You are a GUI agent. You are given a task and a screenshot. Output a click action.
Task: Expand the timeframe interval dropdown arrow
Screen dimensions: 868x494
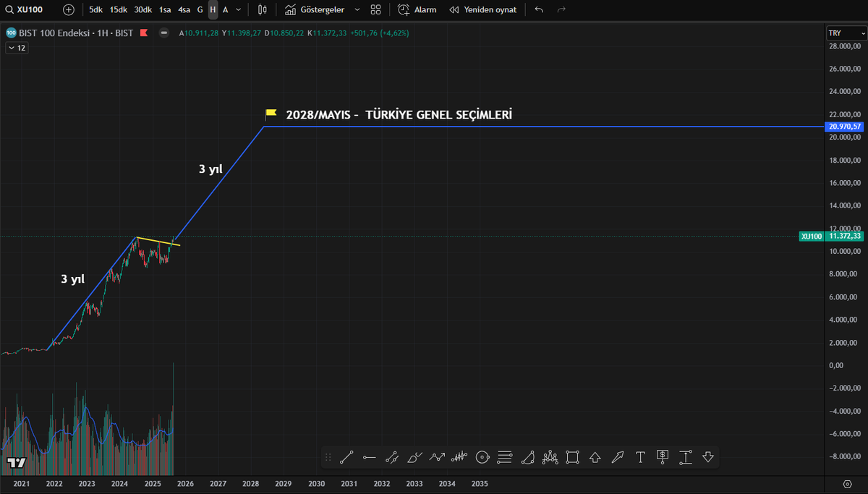click(239, 10)
